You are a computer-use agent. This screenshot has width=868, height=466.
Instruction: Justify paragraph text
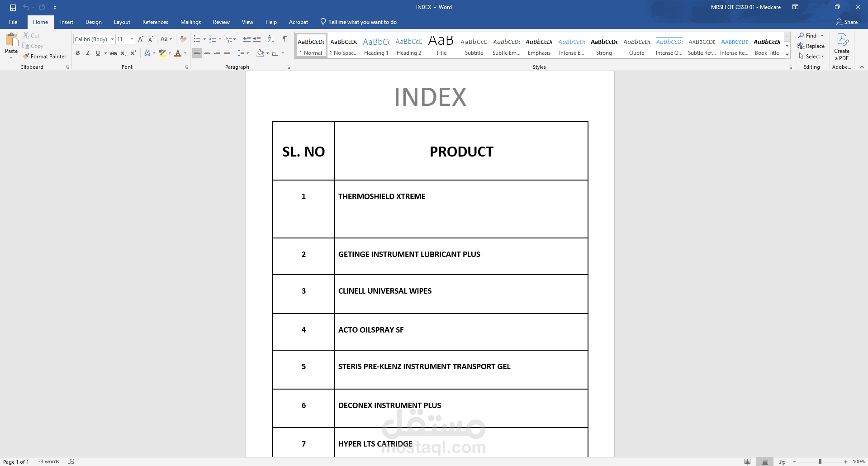pyautogui.click(x=227, y=53)
